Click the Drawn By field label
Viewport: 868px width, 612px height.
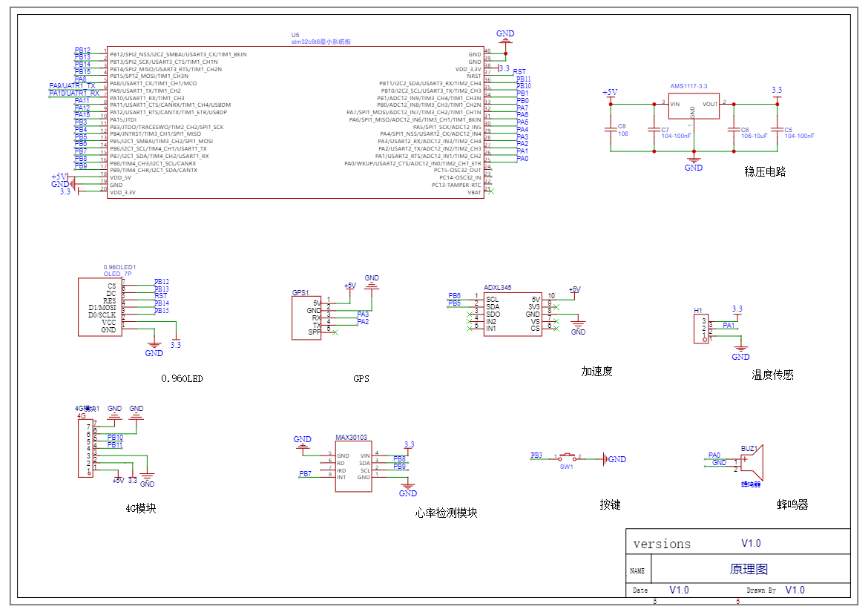pos(761,590)
